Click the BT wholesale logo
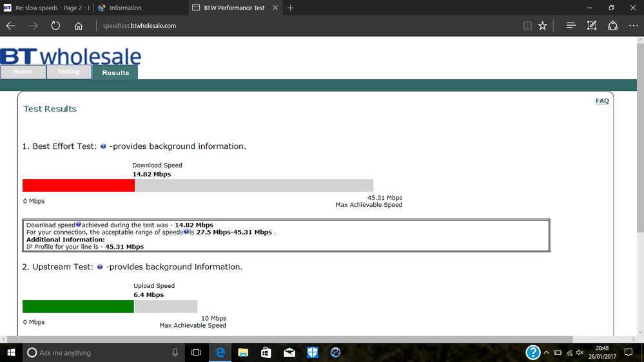Viewport: 644px width, 362px height. pos(71,57)
